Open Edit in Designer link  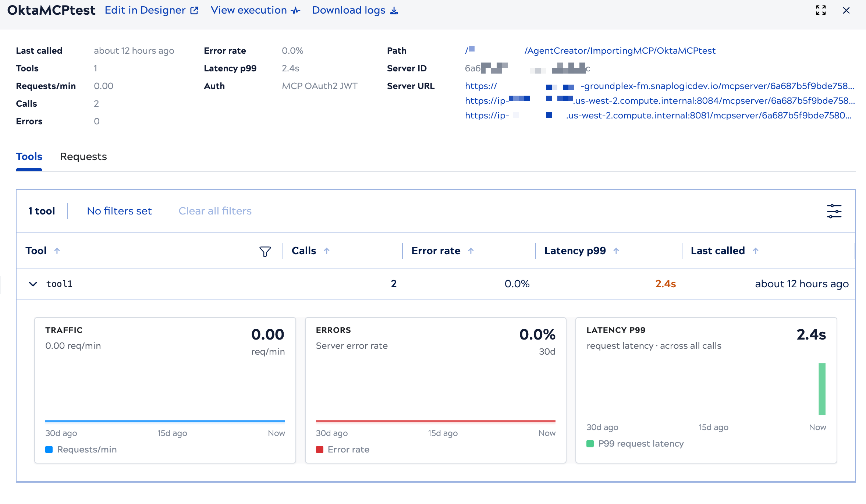coord(152,10)
